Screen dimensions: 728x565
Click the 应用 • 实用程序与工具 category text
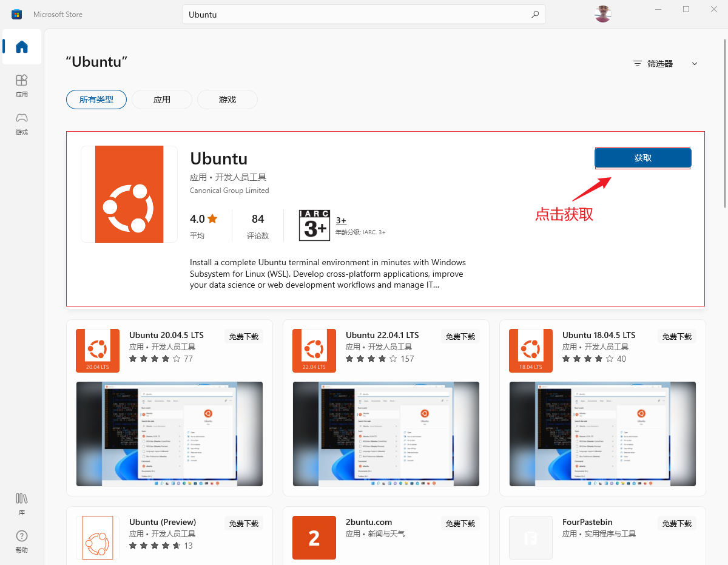[599, 534]
